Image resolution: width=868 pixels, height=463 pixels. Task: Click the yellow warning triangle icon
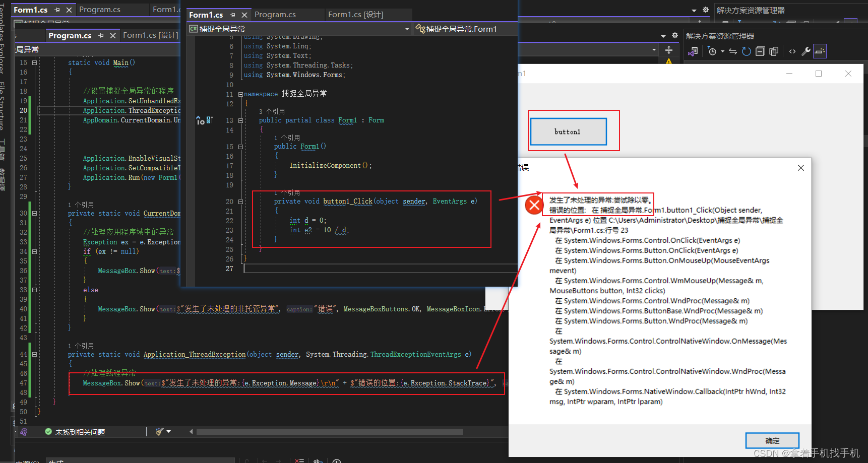[x=669, y=61]
